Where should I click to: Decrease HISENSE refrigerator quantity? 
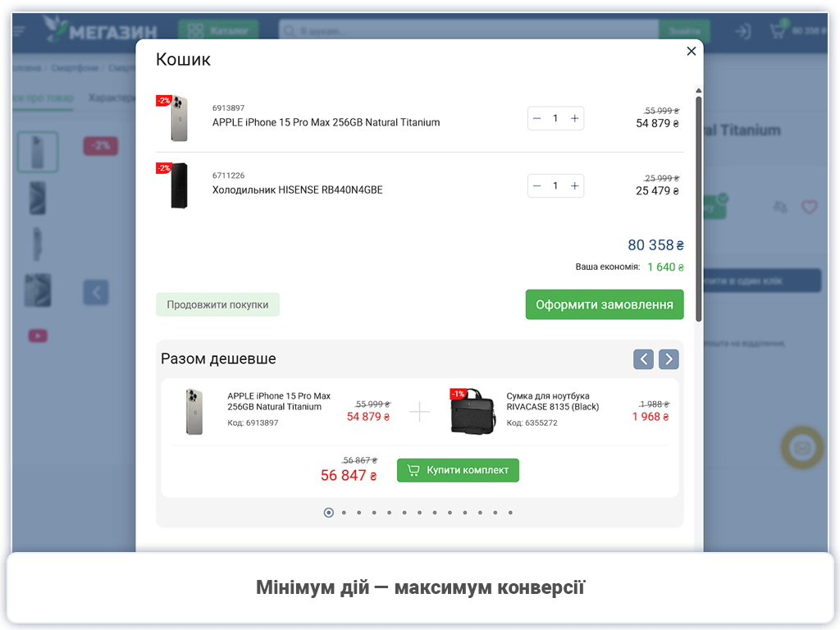536,186
